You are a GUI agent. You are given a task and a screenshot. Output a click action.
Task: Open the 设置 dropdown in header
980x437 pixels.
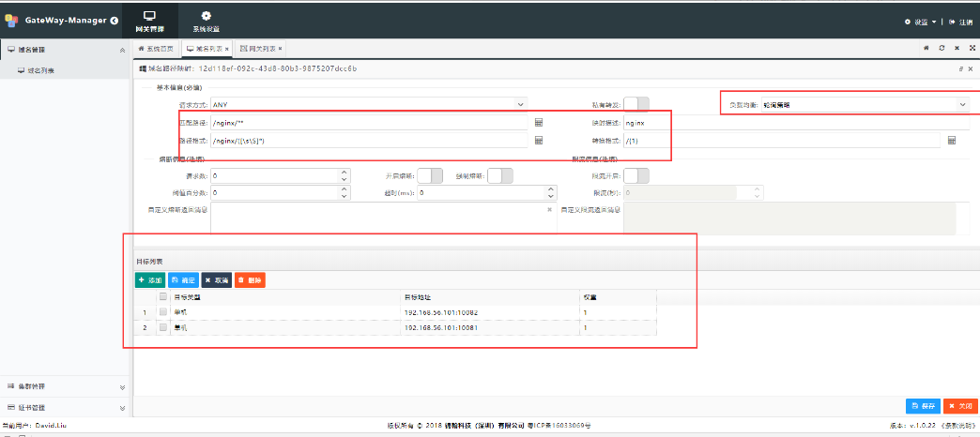(x=921, y=22)
